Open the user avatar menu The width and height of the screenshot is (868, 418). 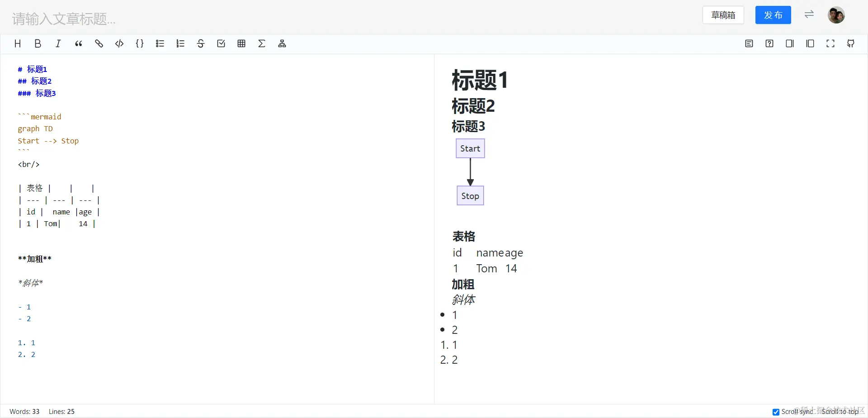(x=836, y=15)
